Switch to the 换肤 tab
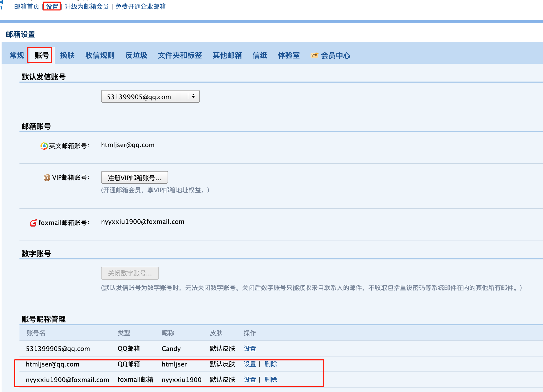 coord(67,55)
